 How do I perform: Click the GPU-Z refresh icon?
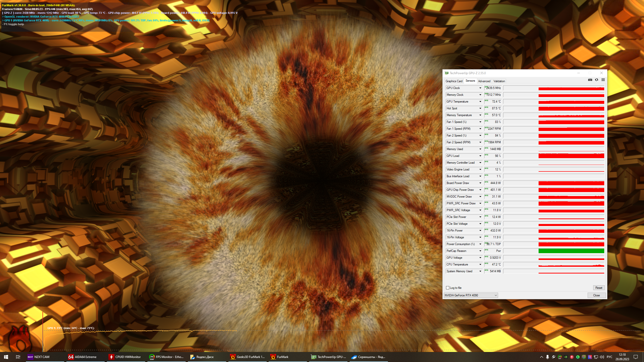[x=596, y=80]
